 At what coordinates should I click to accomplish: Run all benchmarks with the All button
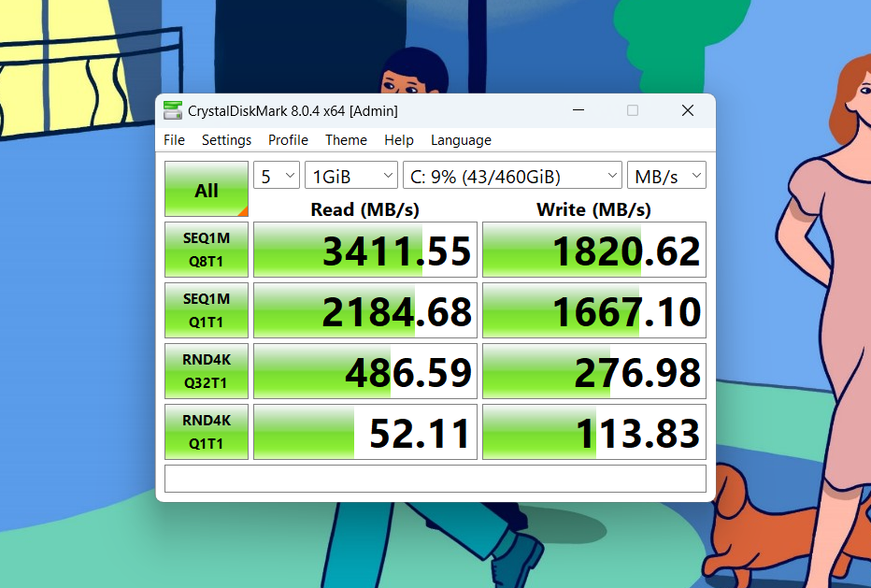tap(207, 189)
